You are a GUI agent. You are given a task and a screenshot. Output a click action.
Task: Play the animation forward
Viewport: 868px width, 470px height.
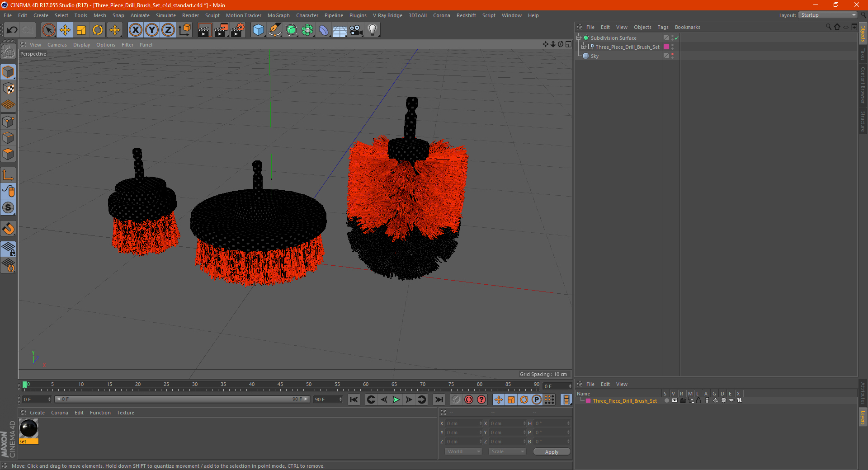[x=396, y=399]
